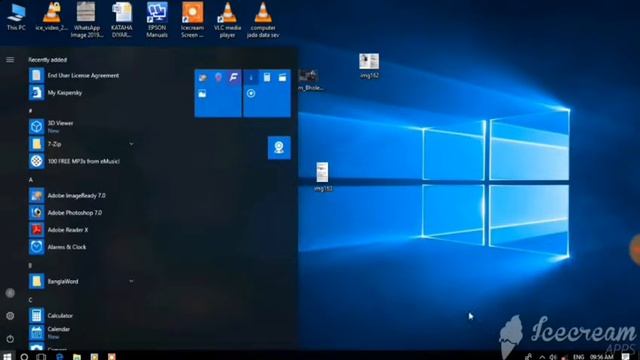Image resolution: width=640 pixels, height=360 pixels.
Task: Launch the VLC media player shortcut
Action: [x=227, y=20]
